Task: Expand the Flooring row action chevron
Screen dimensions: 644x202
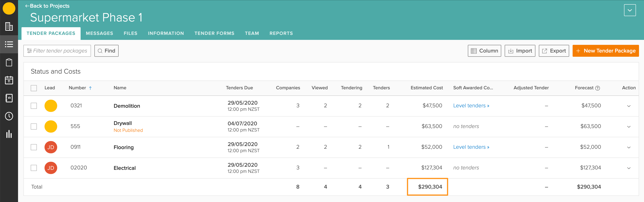Action: [629, 147]
